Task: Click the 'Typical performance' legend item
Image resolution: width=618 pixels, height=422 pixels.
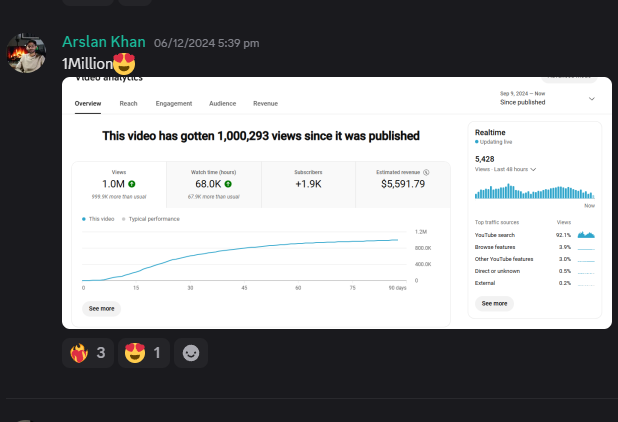Action: [151, 219]
